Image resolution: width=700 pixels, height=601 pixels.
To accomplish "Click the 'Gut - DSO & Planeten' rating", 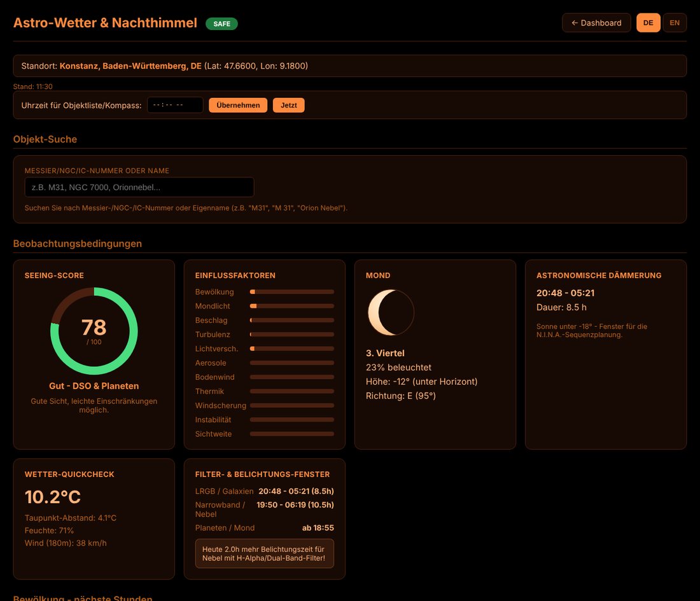I will pos(94,386).
